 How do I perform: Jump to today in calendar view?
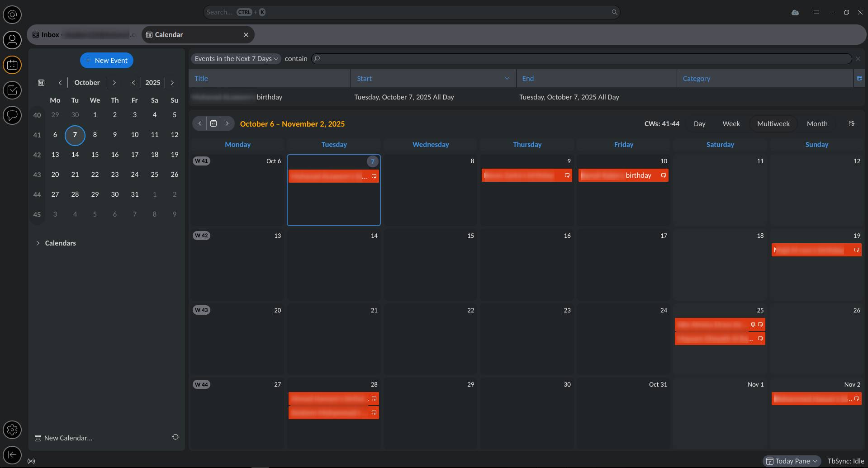[213, 123]
